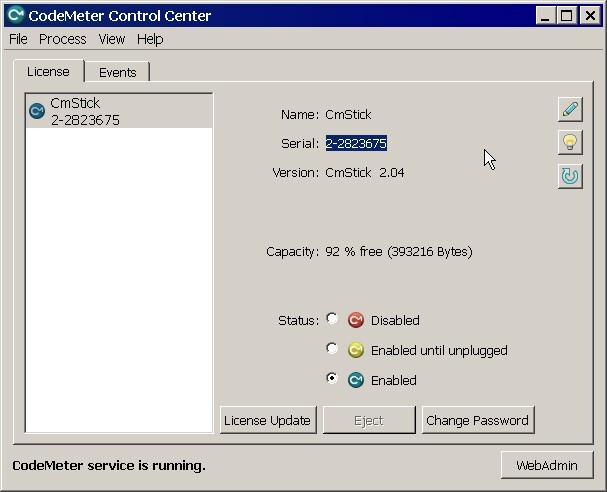Close the CodeMeter Control Center window

(590, 16)
